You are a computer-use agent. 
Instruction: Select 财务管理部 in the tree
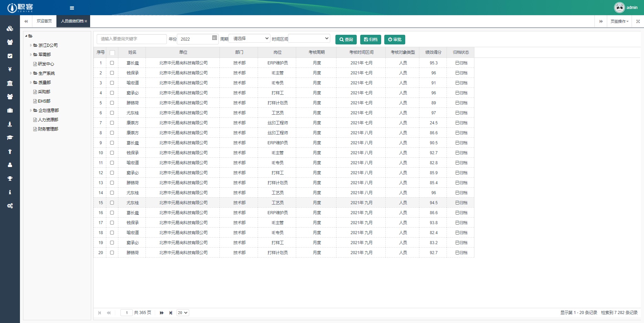(x=48, y=129)
